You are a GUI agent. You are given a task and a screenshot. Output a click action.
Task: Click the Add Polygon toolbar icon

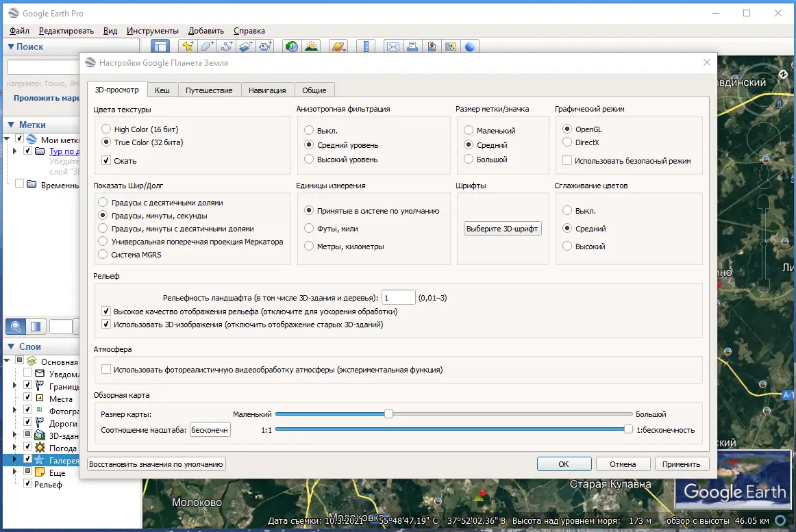pos(207,47)
